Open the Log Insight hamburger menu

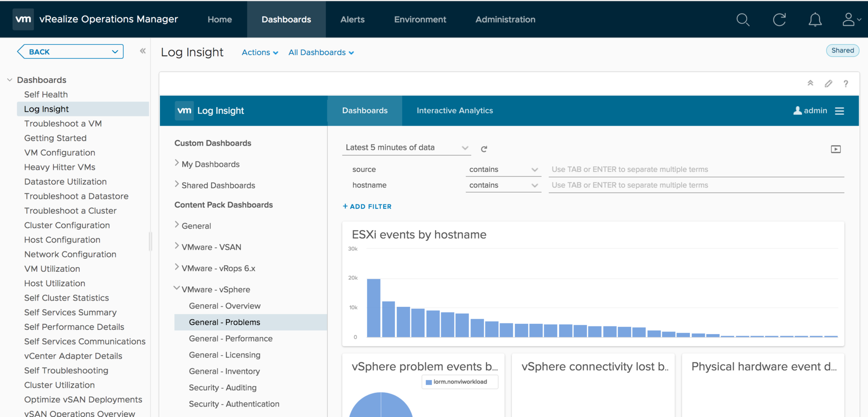pyautogui.click(x=840, y=111)
